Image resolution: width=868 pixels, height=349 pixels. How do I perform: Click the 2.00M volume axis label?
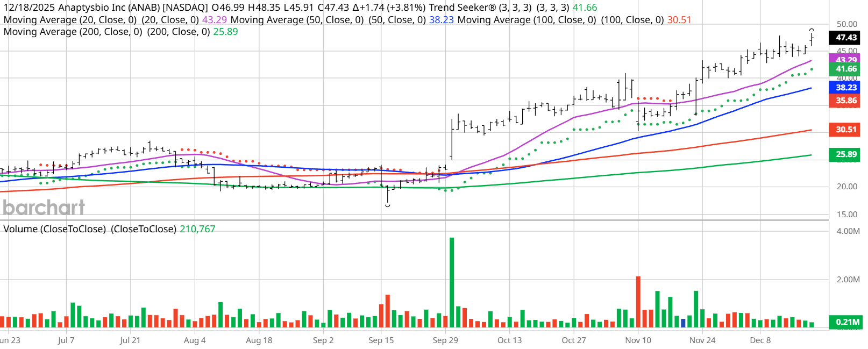pyautogui.click(x=848, y=280)
